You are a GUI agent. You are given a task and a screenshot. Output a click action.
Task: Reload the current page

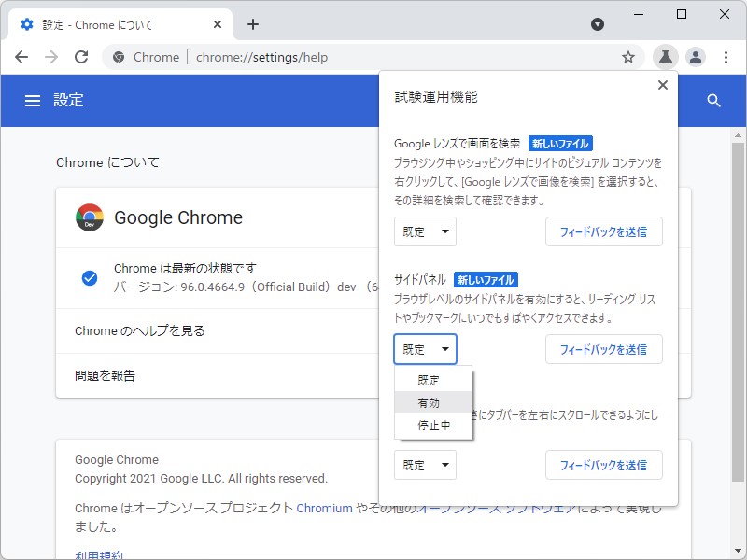point(81,57)
